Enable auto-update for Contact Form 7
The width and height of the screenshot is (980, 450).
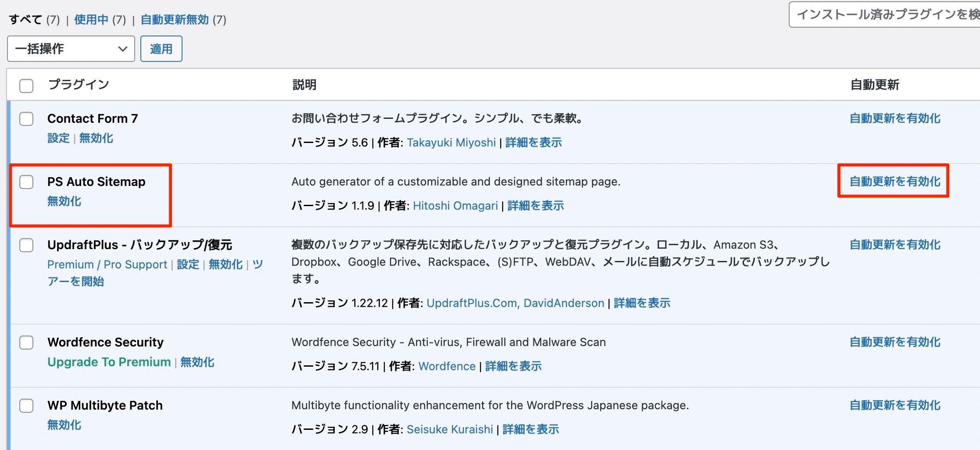(895, 118)
